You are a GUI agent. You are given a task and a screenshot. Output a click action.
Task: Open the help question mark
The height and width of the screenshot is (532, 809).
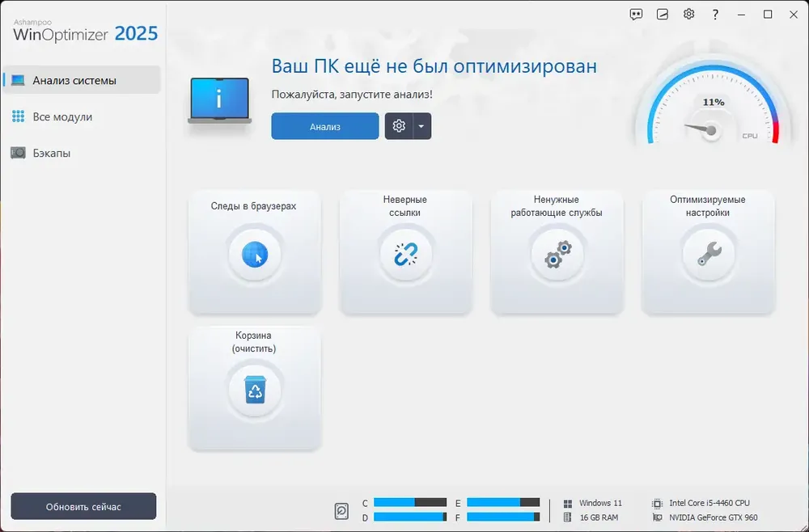715,15
